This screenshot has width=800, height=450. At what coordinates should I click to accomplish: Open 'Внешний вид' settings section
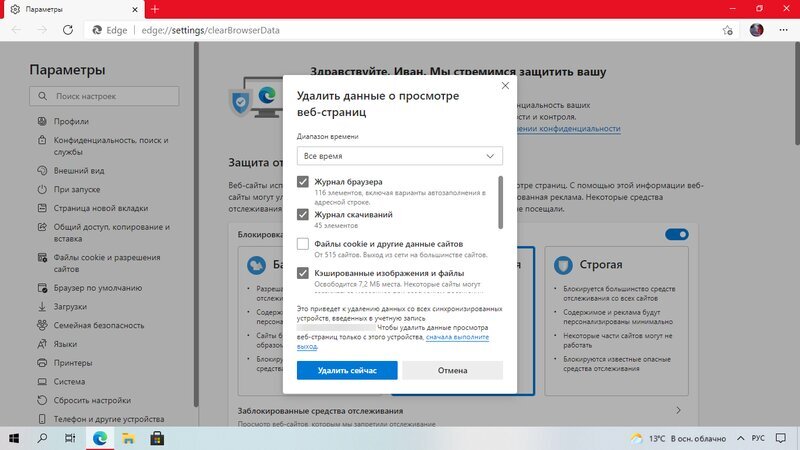pos(79,170)
